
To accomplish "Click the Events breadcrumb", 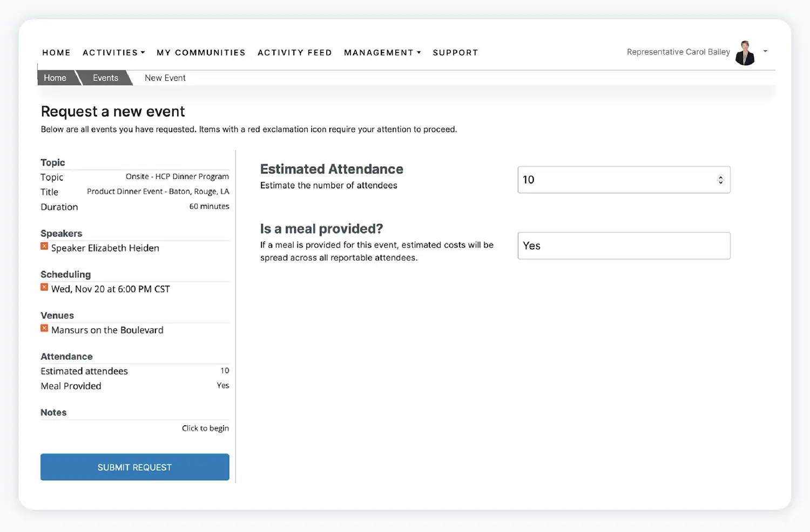I will (105, 78).
